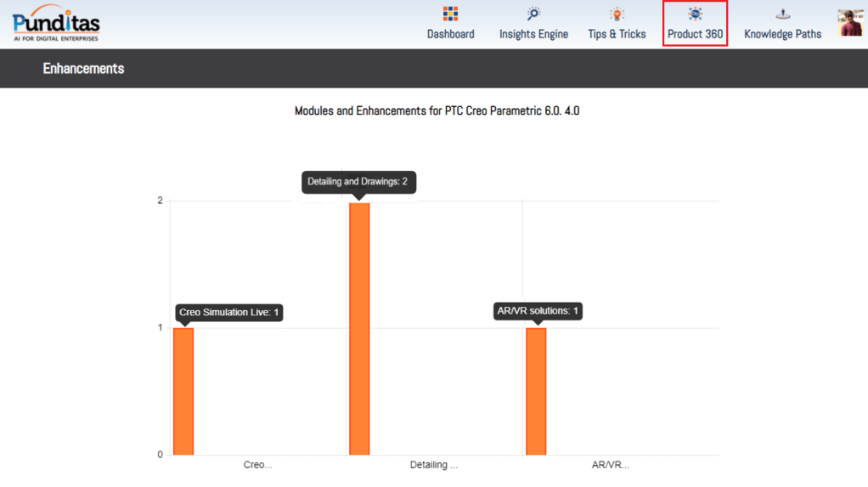Image resolution: width=868 pixels, height=487 pixels.
Task: Select the Product 360 text label
Action: [x=695, y=34]
